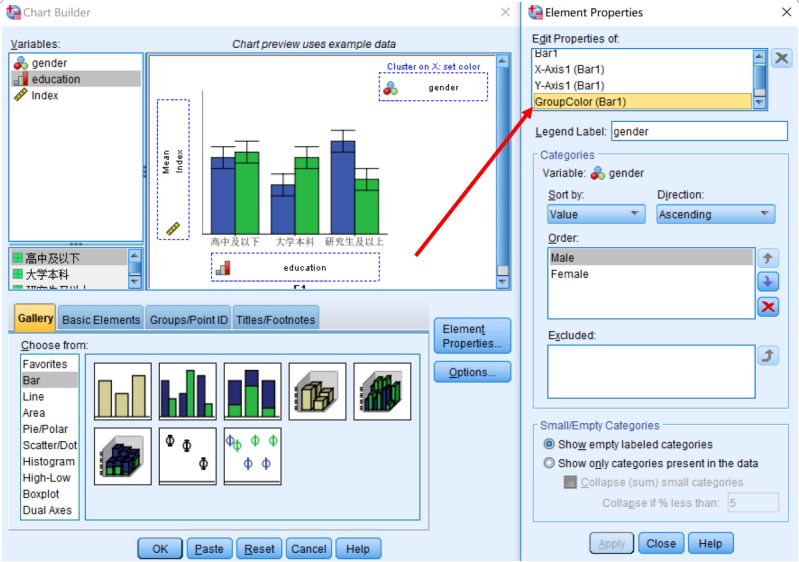Viewport: 799px width, 562px height.
Task: Select the clustered 3-D bar icon
Action: 382,391
